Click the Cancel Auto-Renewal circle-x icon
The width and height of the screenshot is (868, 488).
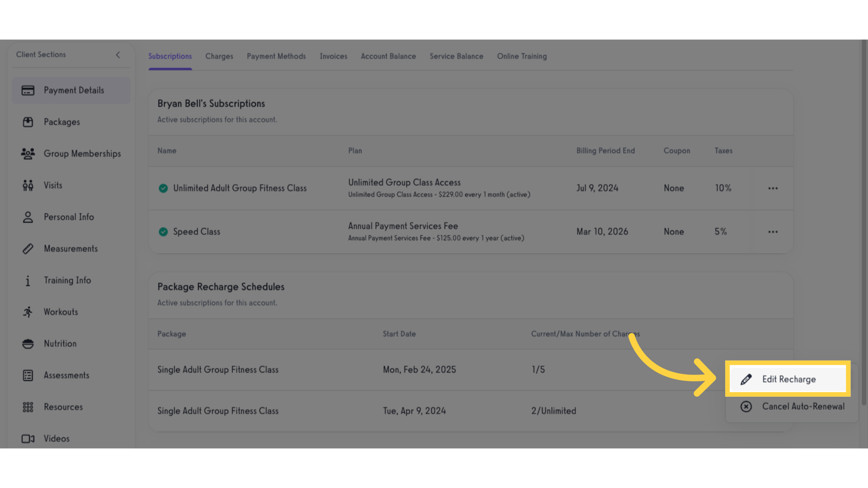coord(746,407)
